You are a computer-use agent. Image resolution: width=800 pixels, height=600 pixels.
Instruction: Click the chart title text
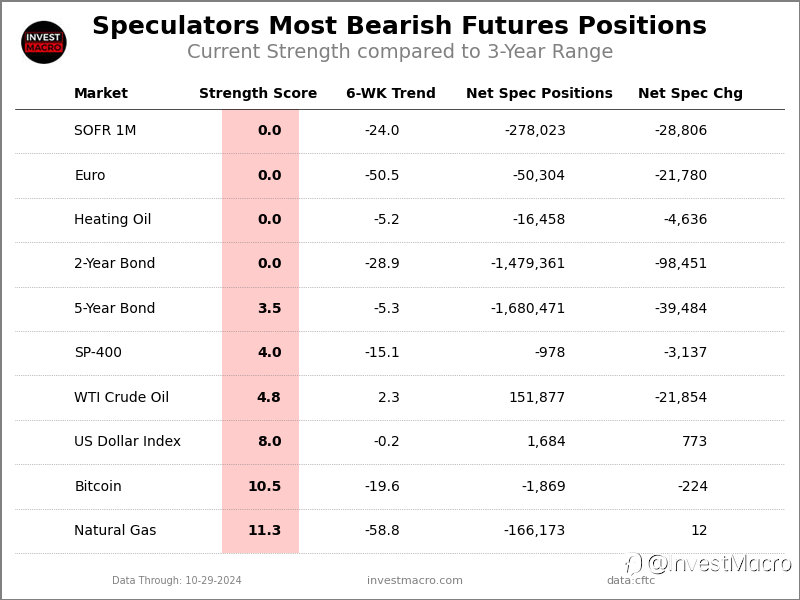click(399, 27)
